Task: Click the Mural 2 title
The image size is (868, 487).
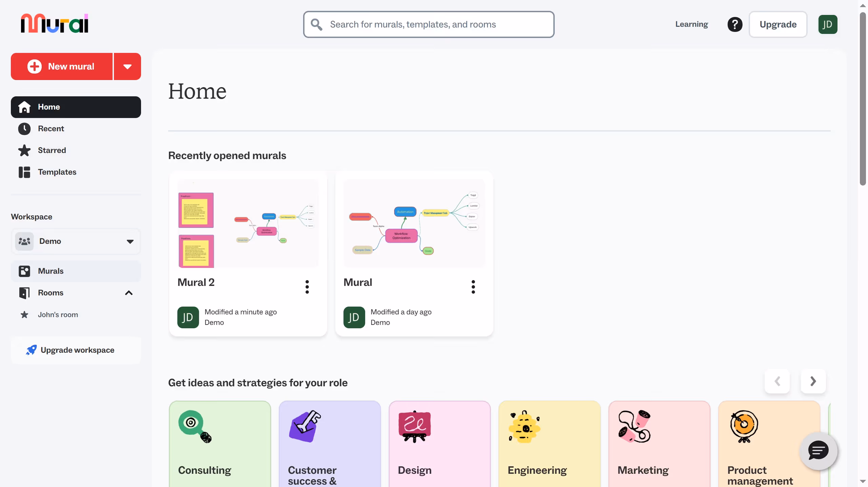Action: pyautogui.click(x=196, y=283)
